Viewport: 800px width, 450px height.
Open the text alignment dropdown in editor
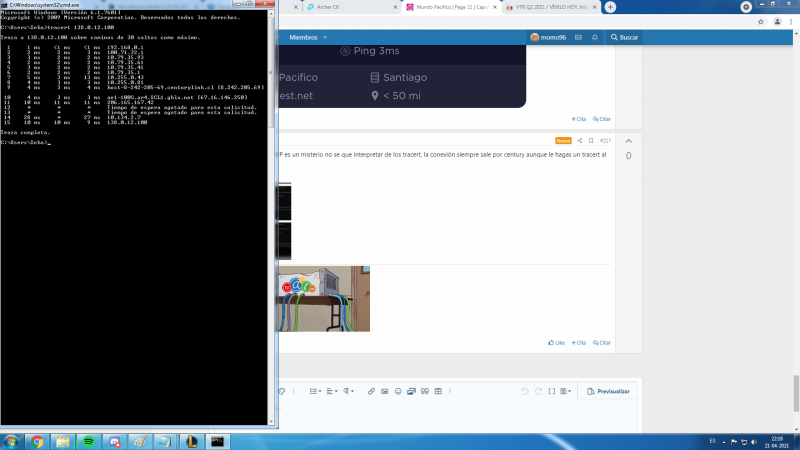pos(332,391)
